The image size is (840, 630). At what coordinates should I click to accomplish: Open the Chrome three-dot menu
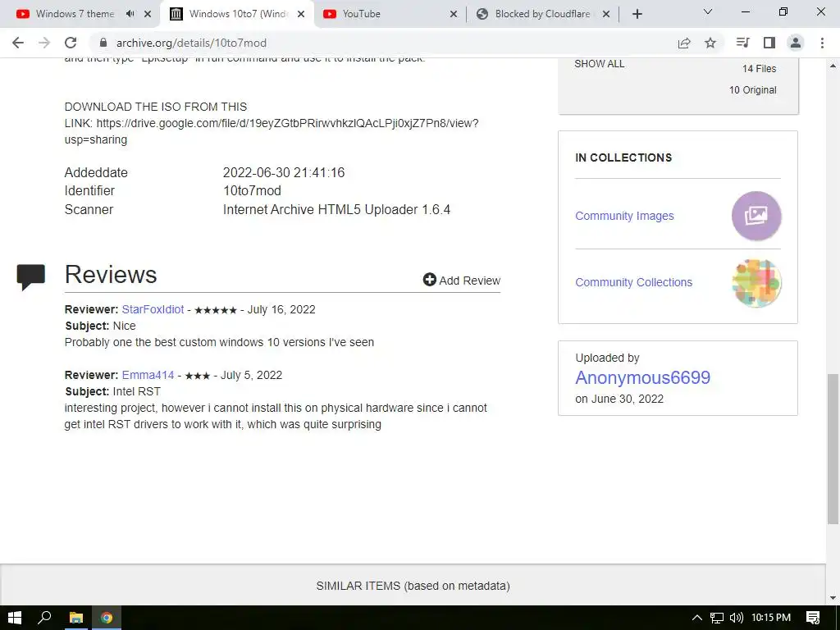(822, 43)
